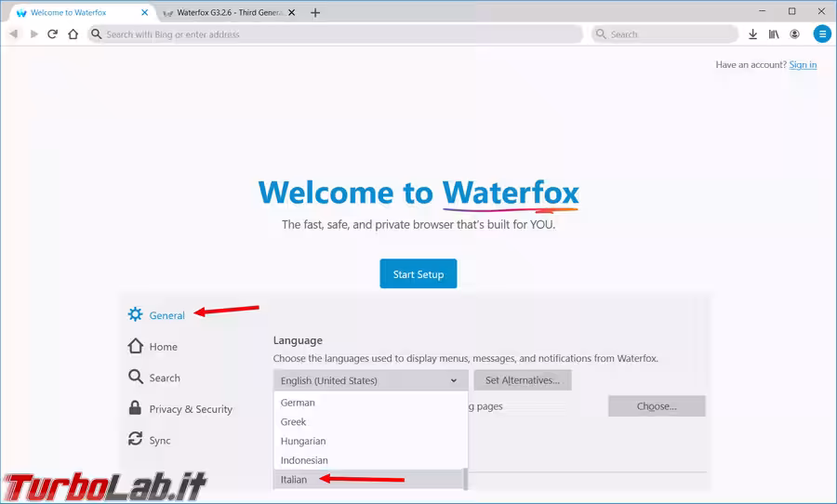
Task: Select Indonesian from language list
Action: point(368,460)
